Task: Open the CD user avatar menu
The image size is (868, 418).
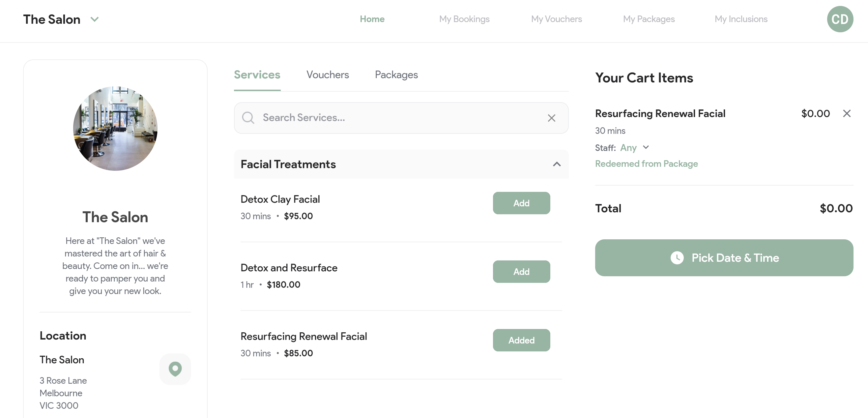Action: [840, 19]
